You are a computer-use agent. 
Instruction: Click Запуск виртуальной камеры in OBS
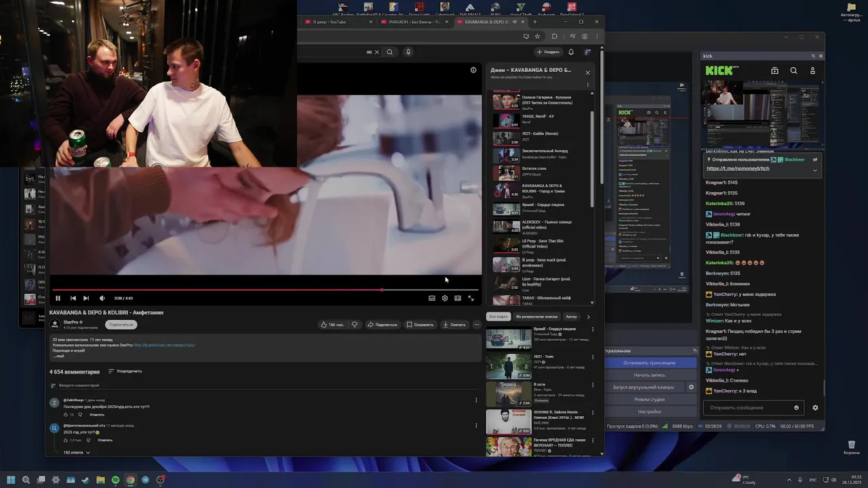pos(644,387)
